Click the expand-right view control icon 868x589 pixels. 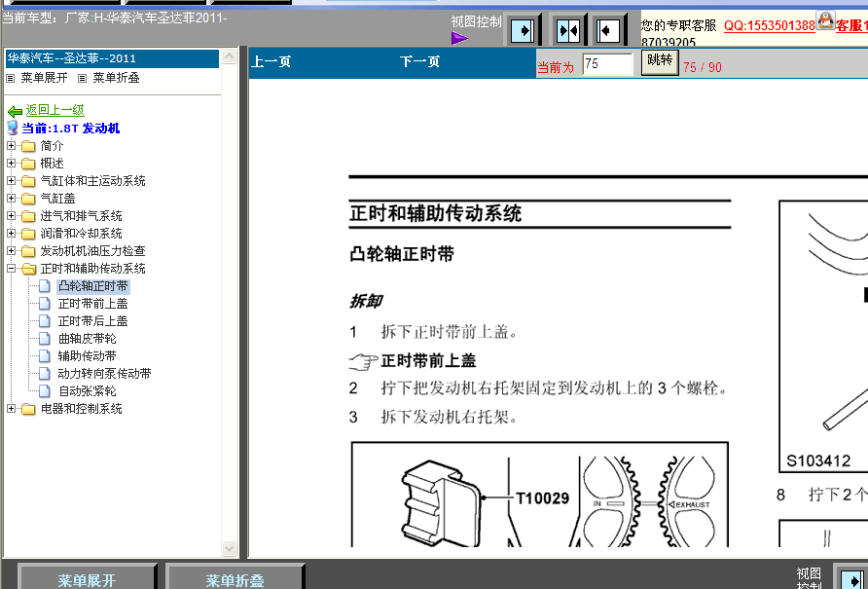click(x=523, y=30)
